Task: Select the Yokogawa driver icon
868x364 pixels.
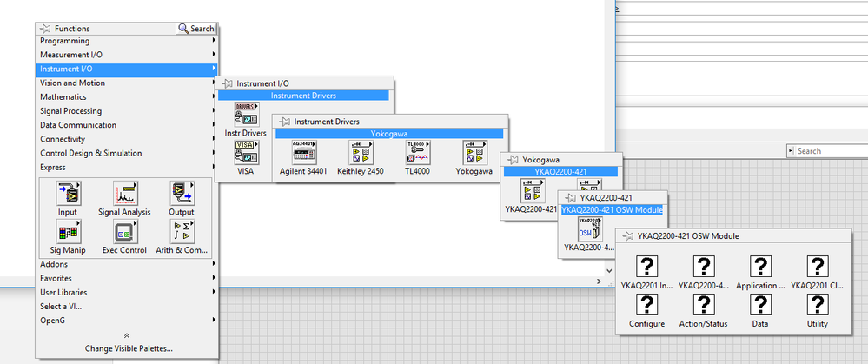Action: [x=475, y=153]
